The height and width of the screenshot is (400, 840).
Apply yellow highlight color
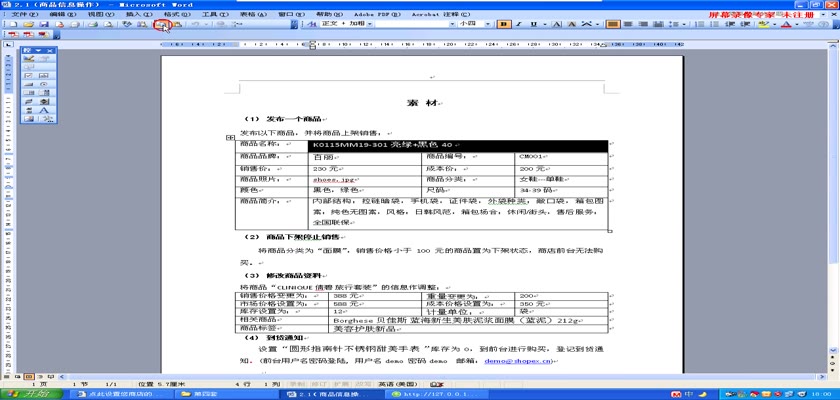764,24
